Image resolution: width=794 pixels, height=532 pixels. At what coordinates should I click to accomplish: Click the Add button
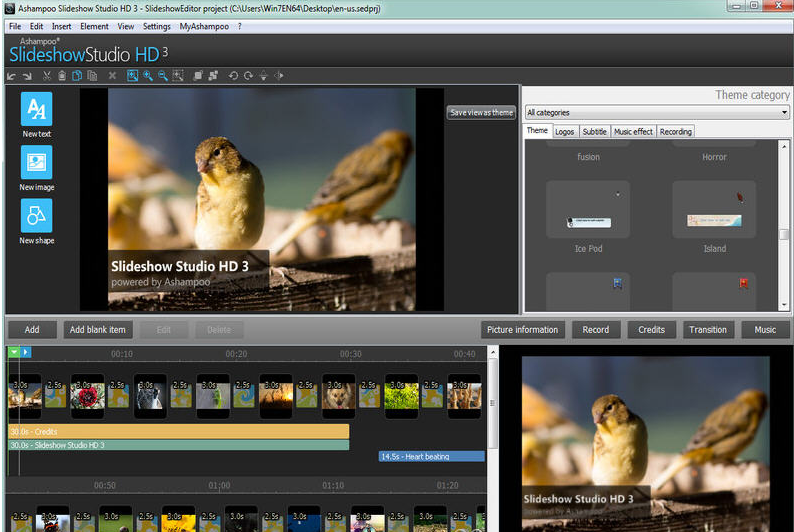pyautogui.click(x=32, y=330)
